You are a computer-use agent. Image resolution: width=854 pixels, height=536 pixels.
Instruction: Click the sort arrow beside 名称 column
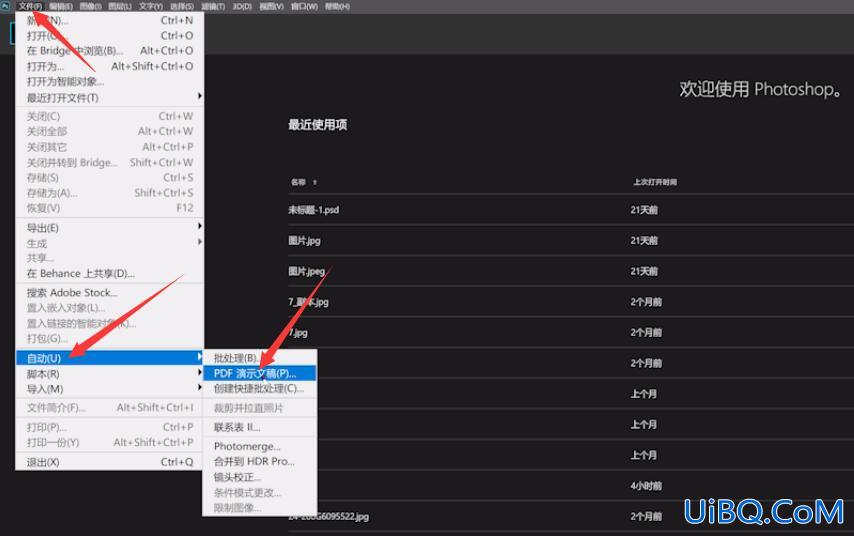click(315, 182)
